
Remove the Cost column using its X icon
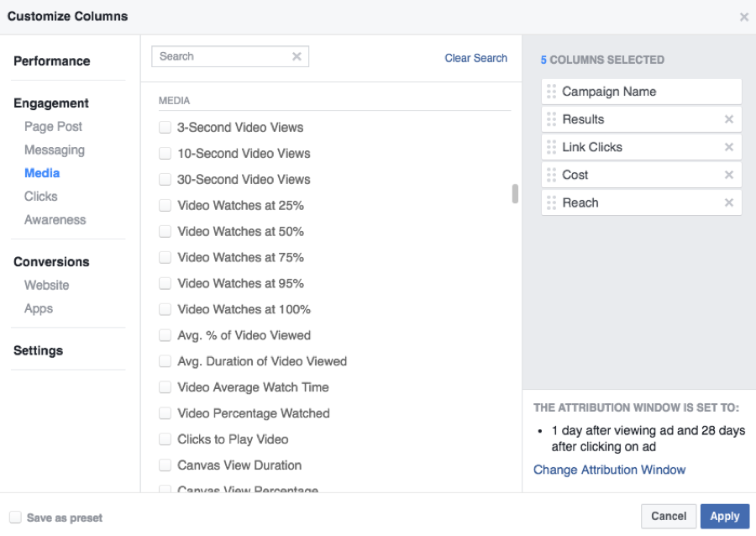(x=728, y=175)
